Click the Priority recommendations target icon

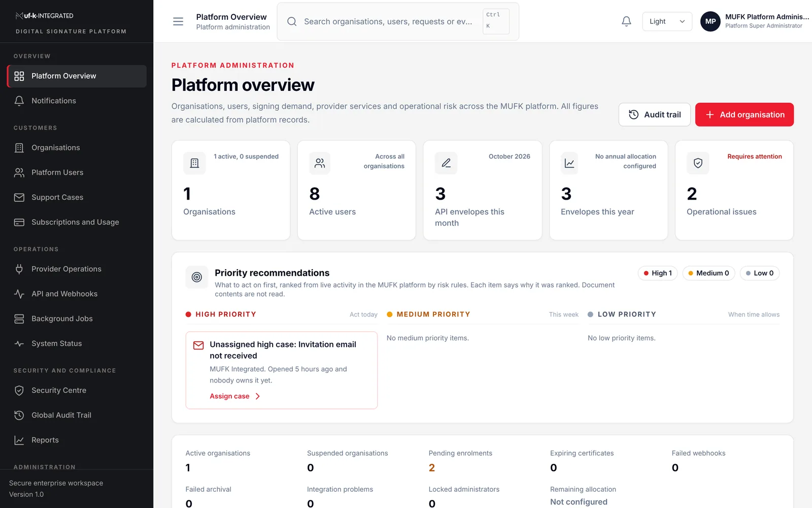coord(197,277)
